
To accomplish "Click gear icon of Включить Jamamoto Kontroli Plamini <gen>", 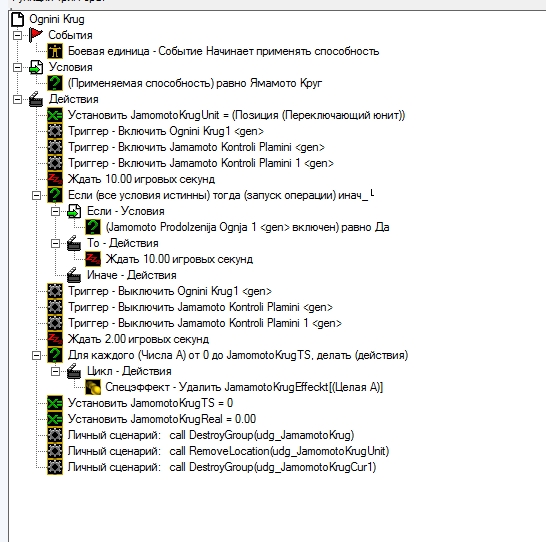I will (x=55, y=147).
